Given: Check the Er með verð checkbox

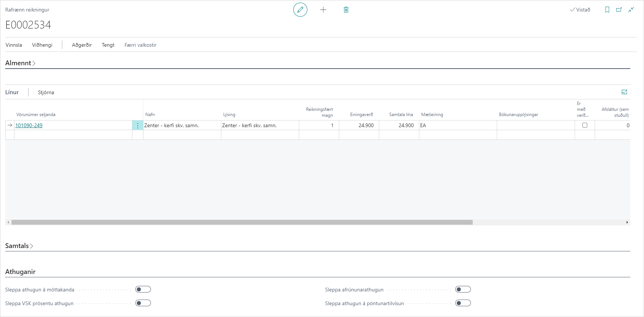Looking at the screenshot, I should point(585,125).
